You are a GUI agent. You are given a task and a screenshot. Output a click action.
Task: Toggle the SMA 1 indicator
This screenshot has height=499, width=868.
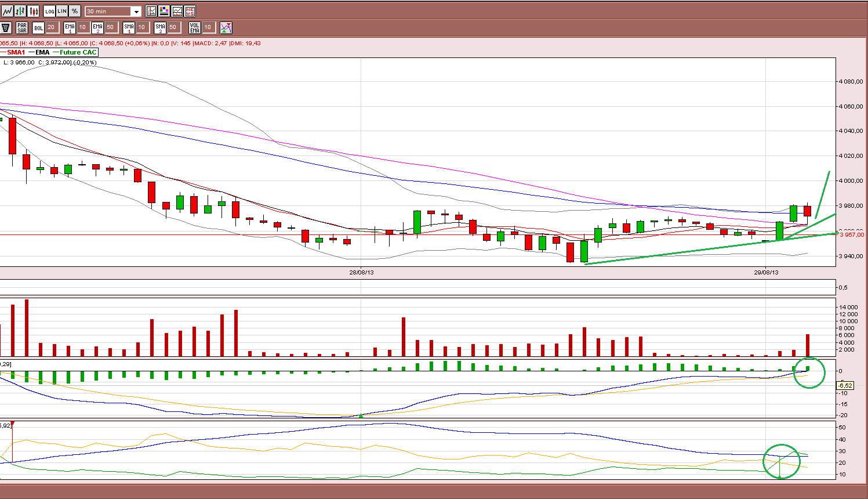coord(129,27)
